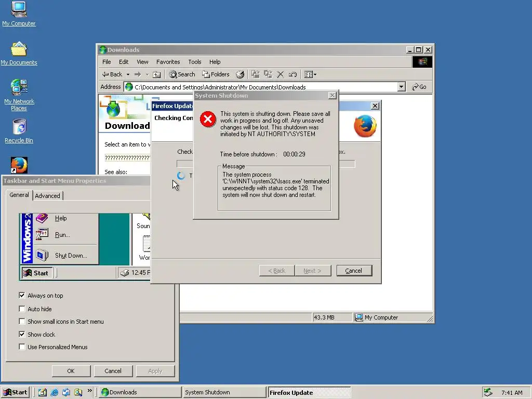Go Up one folder level in Downloads
532x399 pixels.
tap(156, 74)
